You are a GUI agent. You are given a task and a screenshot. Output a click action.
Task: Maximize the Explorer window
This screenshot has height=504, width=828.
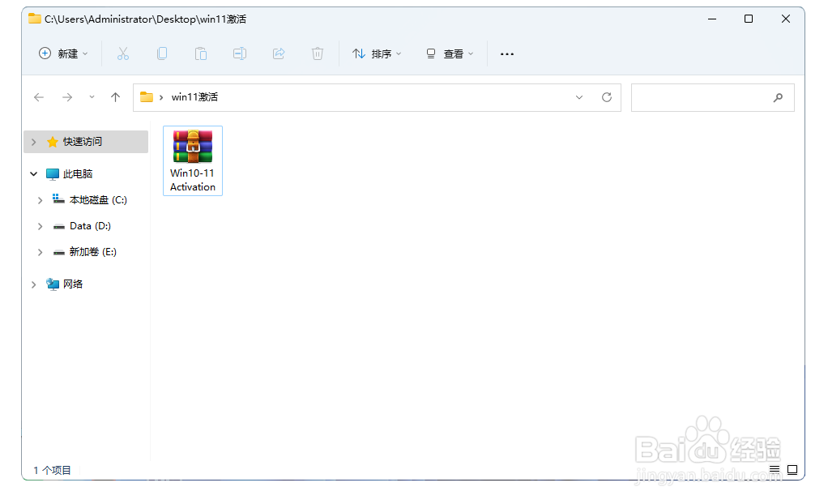[749, 19]
